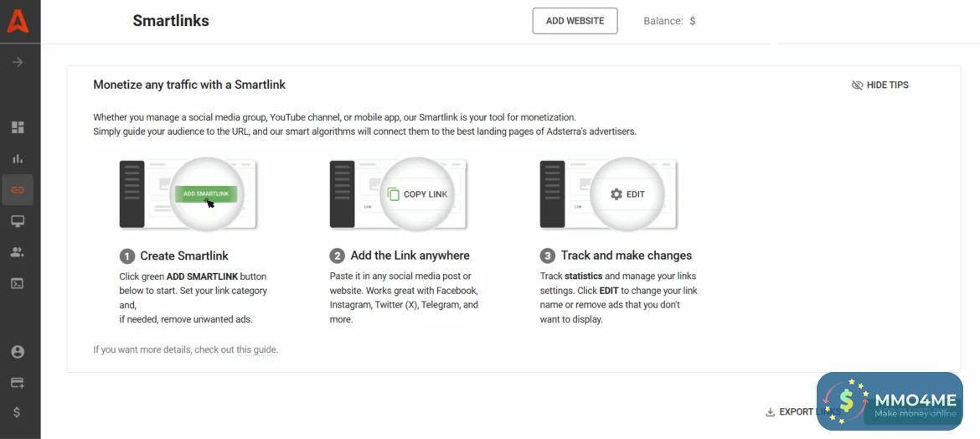
Task: Open the API terminal icon in sidebar
Action: coord(18,283)
